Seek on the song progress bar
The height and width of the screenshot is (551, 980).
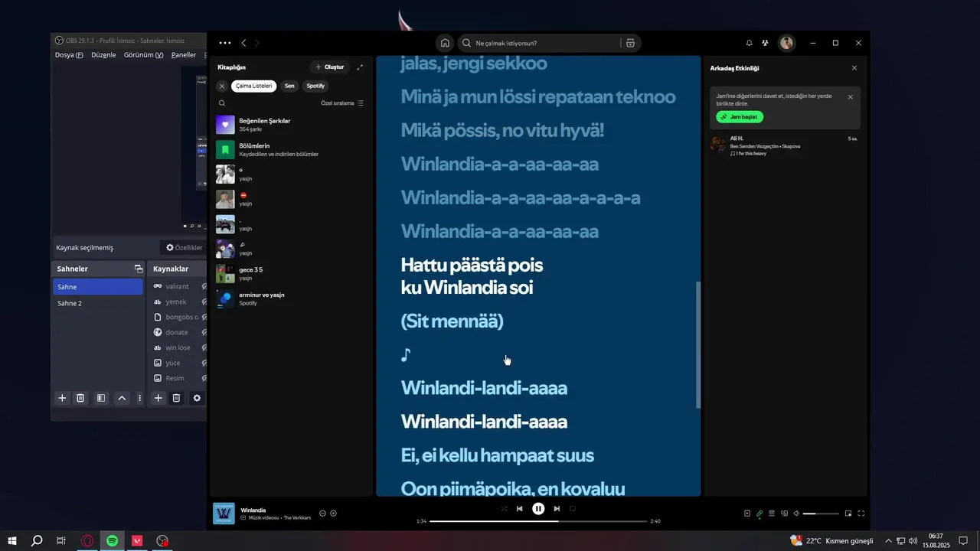coord(538,521)
